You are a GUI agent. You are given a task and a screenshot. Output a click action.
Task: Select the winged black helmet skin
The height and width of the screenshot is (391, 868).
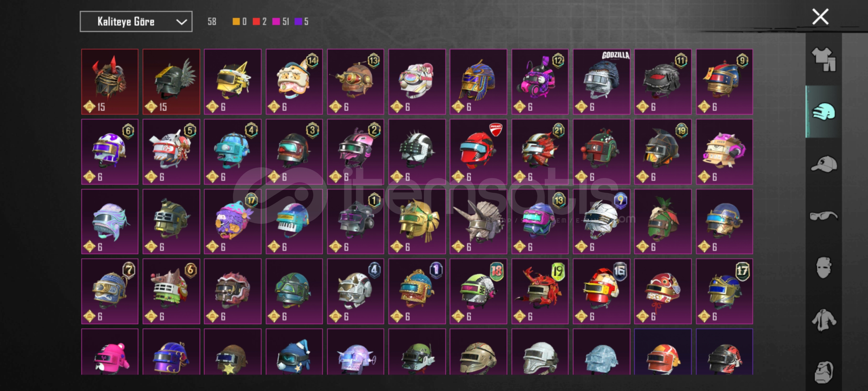[171, 82]
